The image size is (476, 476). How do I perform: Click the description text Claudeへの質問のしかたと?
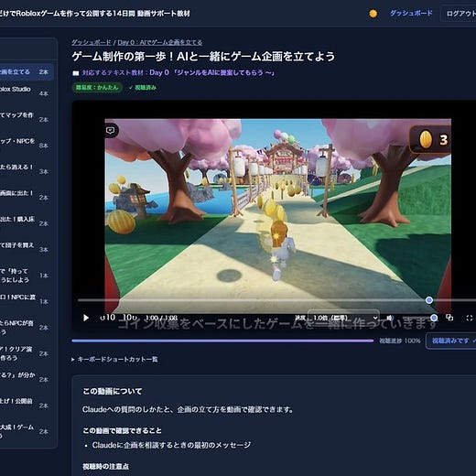(188, 409)
